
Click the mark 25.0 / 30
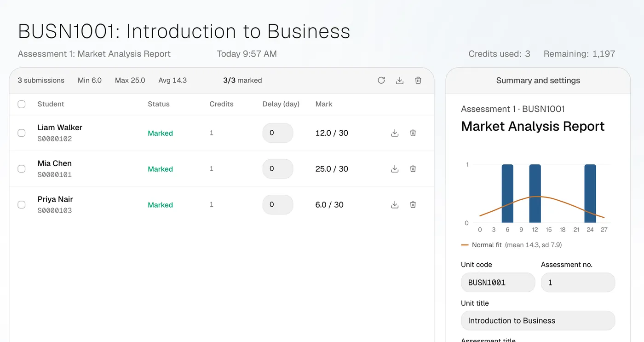click(332, 169)
